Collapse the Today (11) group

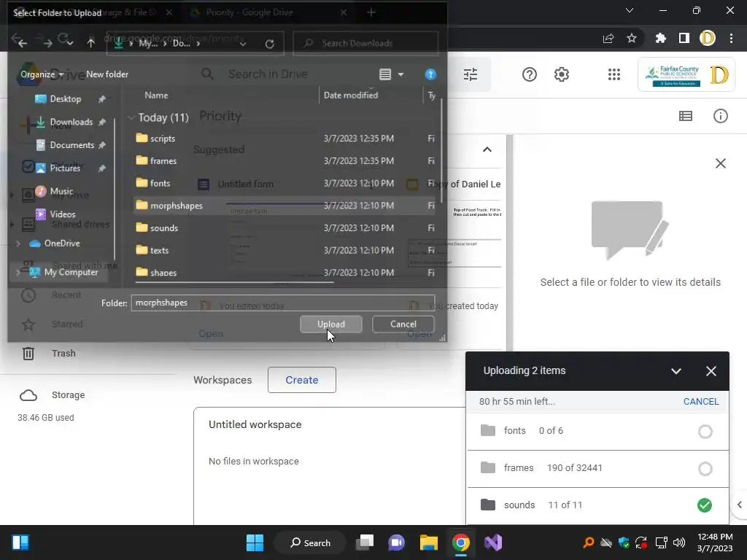(131, 117)
